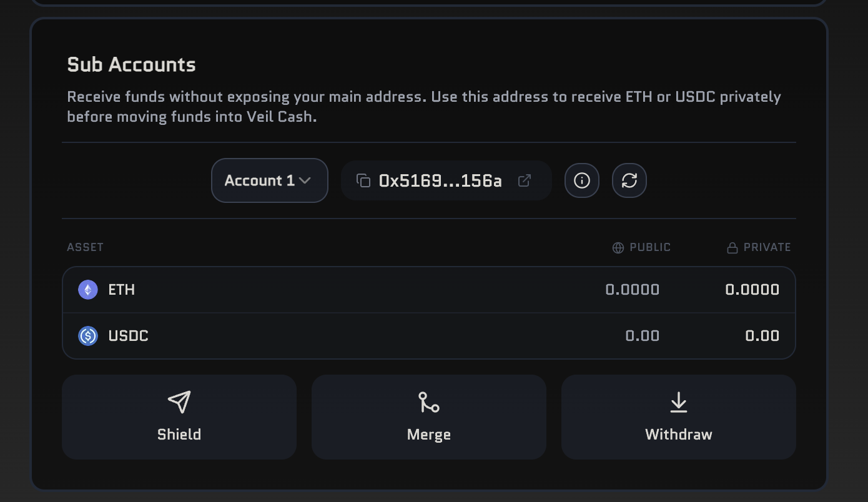Click the ETH asset icon

pos(87,289)
